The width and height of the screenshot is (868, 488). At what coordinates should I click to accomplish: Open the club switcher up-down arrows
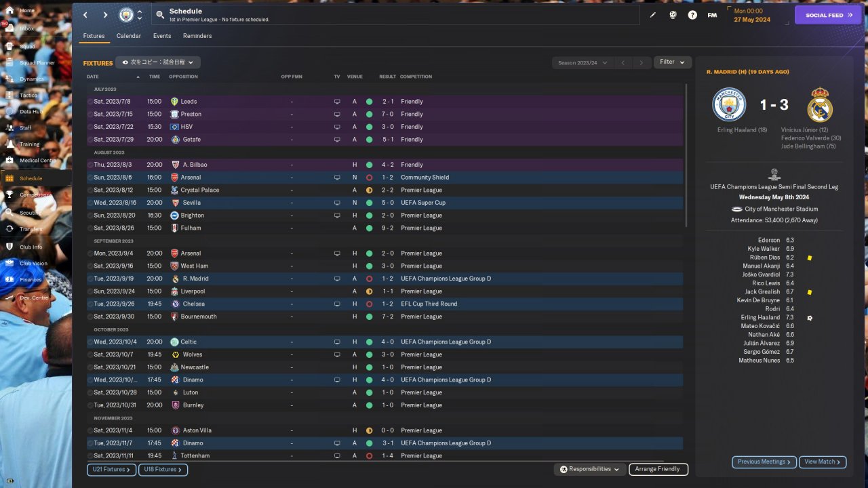point(140,15)
